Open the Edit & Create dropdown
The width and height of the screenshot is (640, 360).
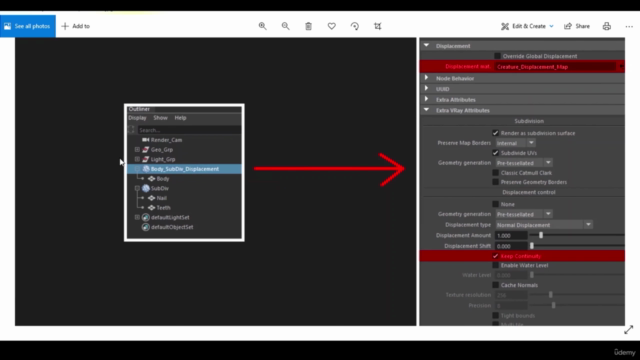tap(527, 26)
